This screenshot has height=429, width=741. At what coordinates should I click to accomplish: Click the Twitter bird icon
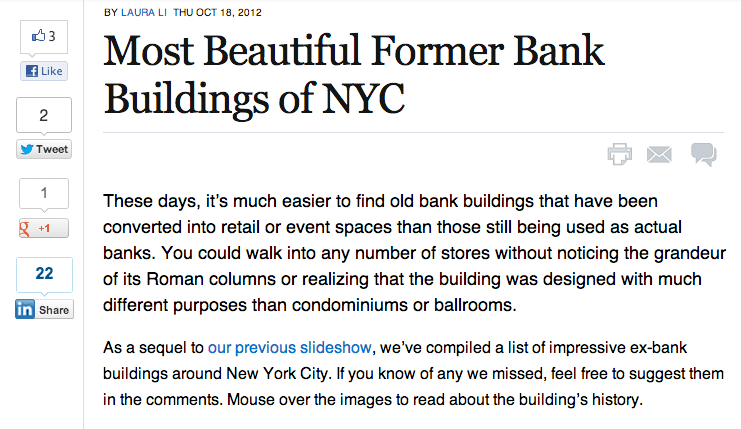click(x=26, y=150)
